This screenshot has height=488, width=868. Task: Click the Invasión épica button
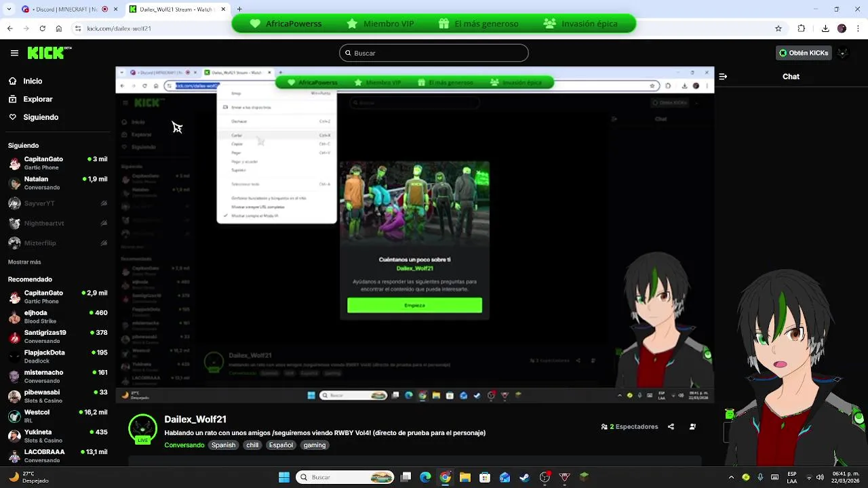[581, 24]
